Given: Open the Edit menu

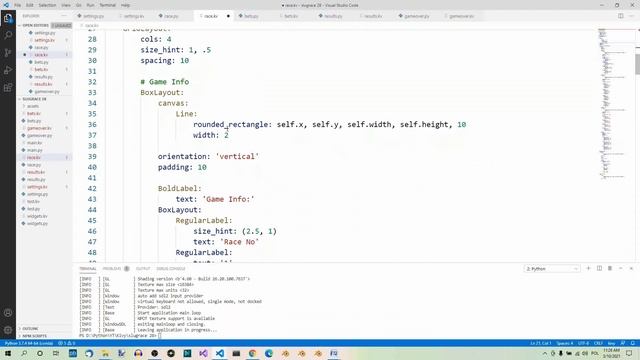Looking at the screenshot, I should point(30,5).
